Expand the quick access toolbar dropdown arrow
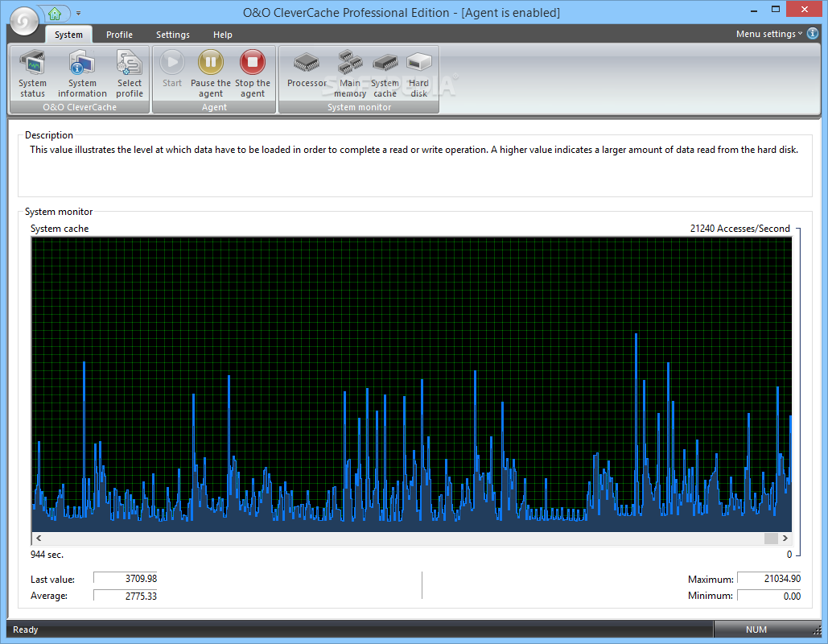The image size is (828, 644). [x=78, y=13]
